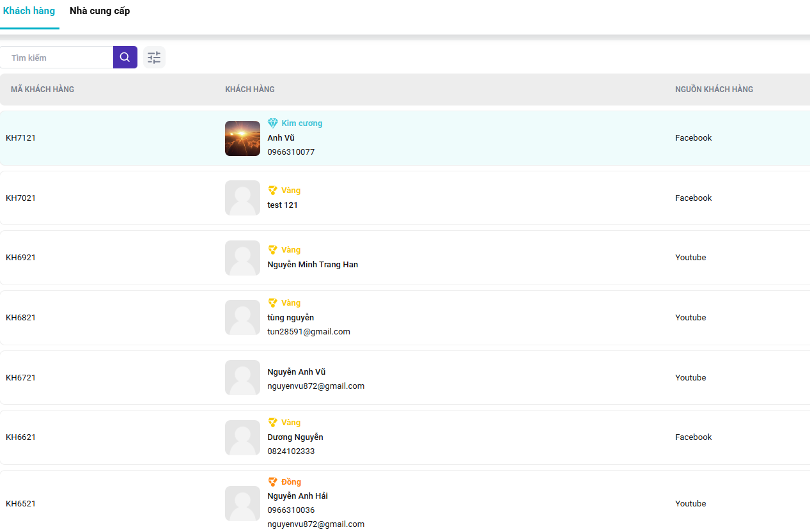The image size is (810, 532).
Task: Click gold badge of Nguyễn Minh Trang Han
Action: pyautogui.click(x=273, y=250)
